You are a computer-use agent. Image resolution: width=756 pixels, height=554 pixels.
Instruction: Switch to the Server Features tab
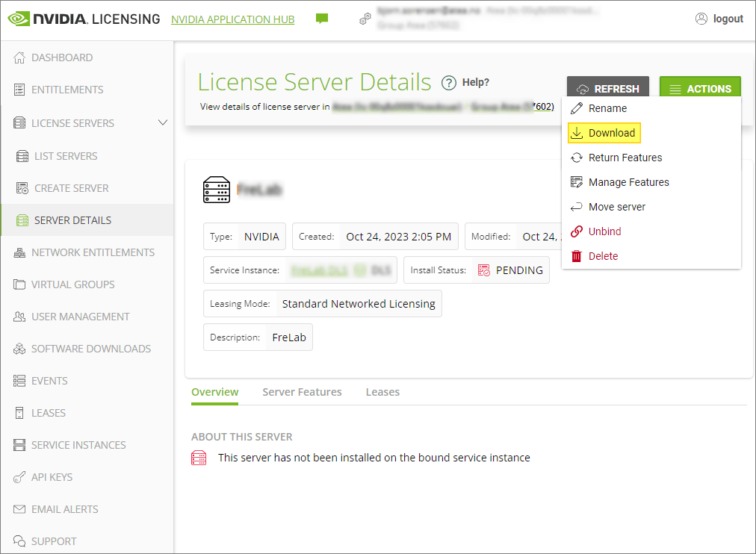(x=302, y=392)
